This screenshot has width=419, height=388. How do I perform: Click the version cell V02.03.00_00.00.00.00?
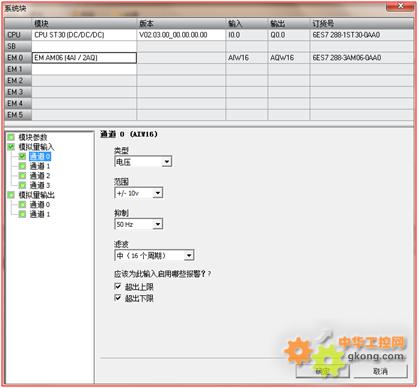(181, 35)
